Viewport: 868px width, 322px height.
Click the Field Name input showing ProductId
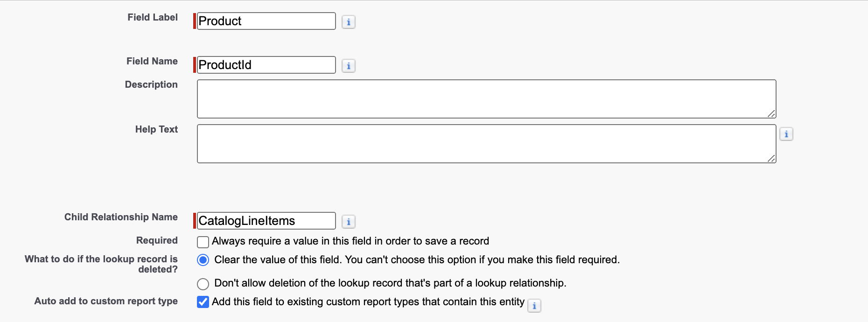[266, 65]
